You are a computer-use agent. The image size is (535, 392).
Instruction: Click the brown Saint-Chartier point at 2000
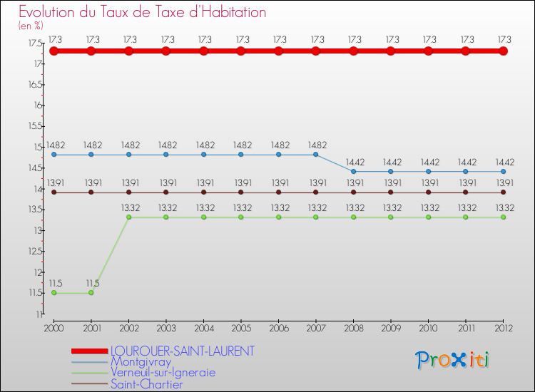coord(54,192)
